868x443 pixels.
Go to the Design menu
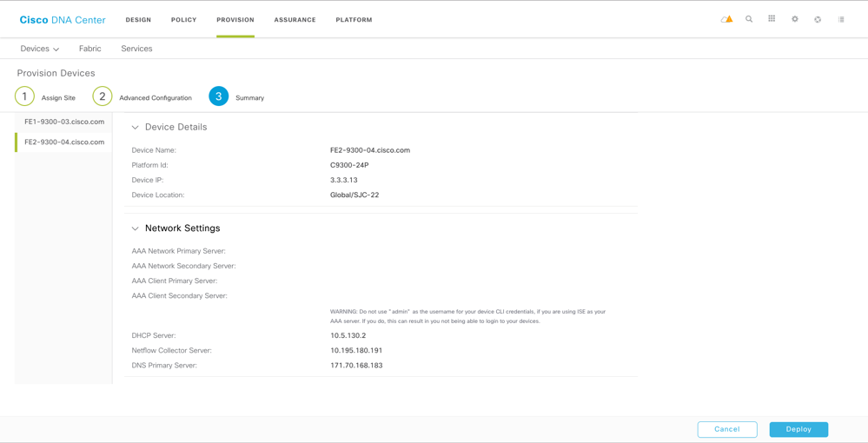[138, 20]
